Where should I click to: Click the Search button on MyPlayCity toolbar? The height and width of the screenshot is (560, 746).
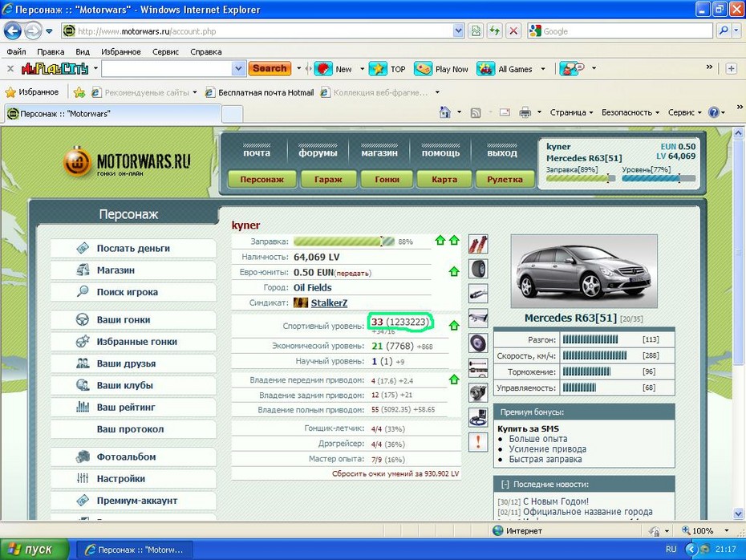coord(270,68)
